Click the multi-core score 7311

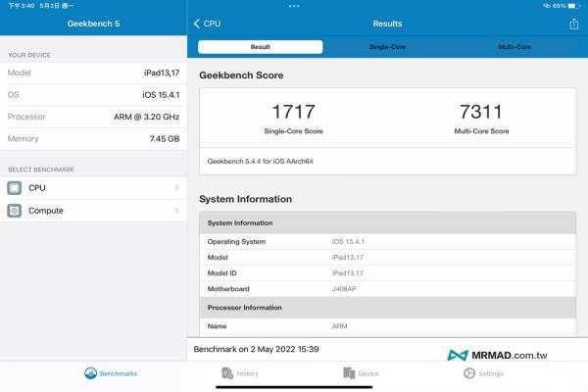point(481,112)
